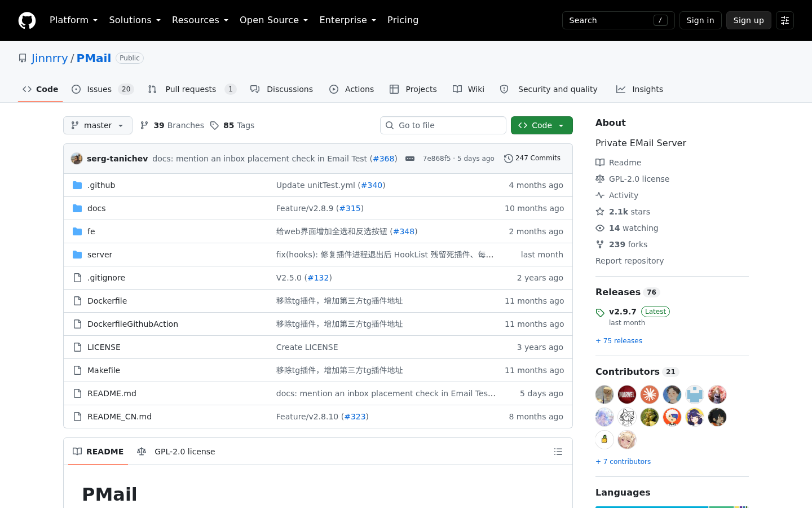Screen dimensions: 812x508
Task: Open the Code tab
Action: [41, 89]
